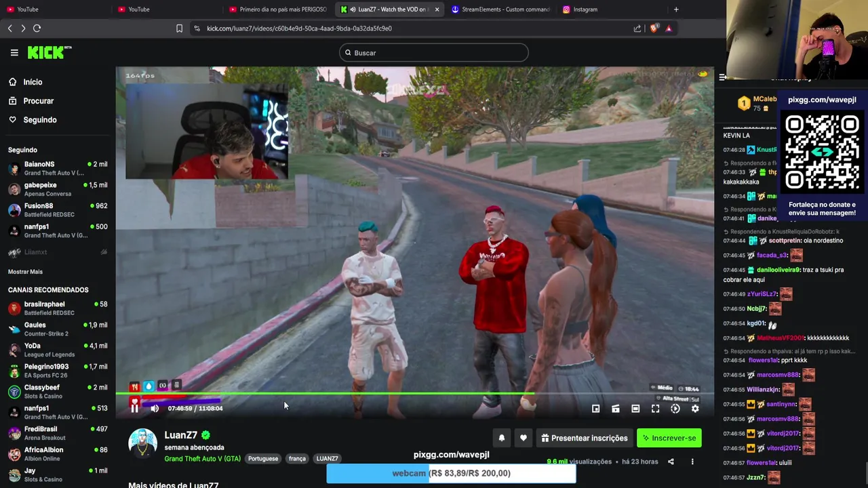Select the Portuguese tag

click(x=263, y=459)
